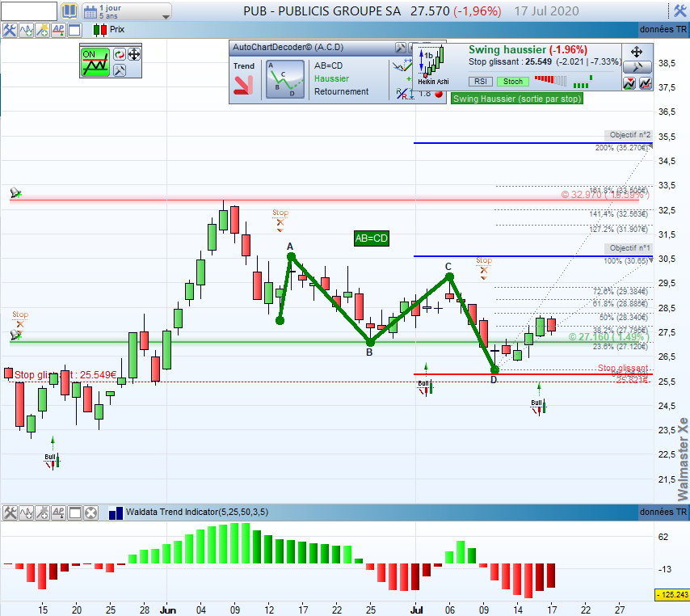Maximize Waldata Trend Indicator panel
690x616 pixels.
75,513
